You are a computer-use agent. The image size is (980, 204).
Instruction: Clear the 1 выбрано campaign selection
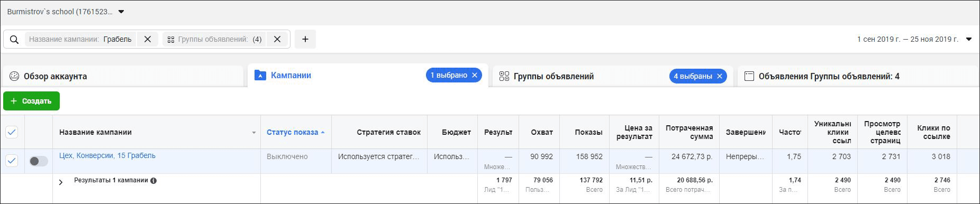click(x=475, y=76)
